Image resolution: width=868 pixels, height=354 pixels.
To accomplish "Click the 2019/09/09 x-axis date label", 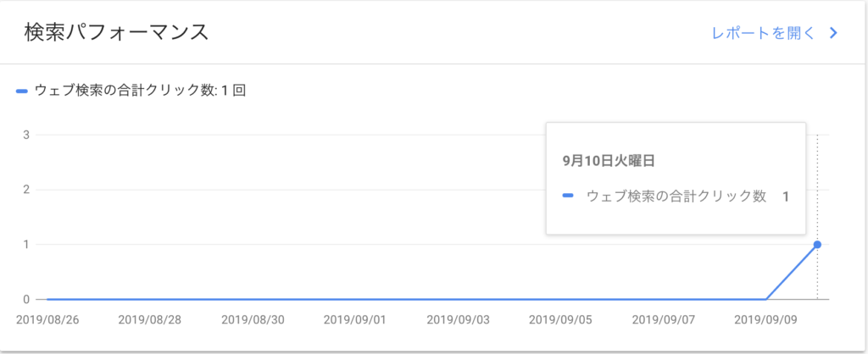I will [766, 320].
